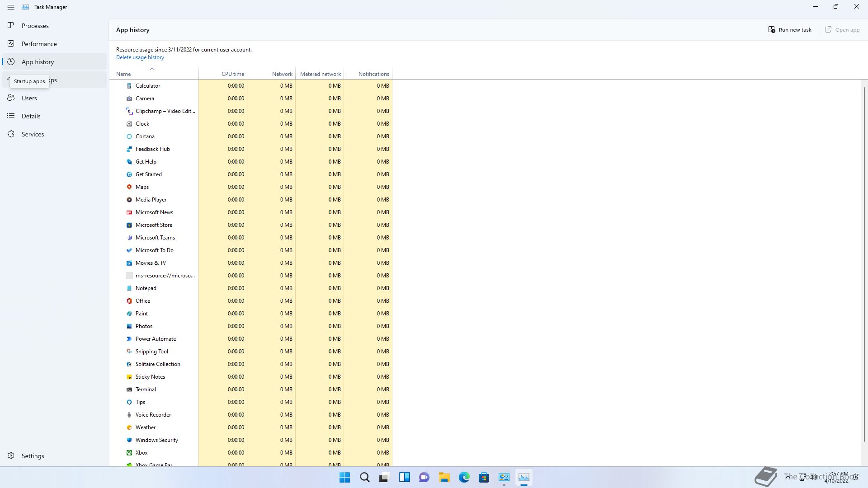Sort by Notifications column header

pyautogui.click(x=368, y=72)
